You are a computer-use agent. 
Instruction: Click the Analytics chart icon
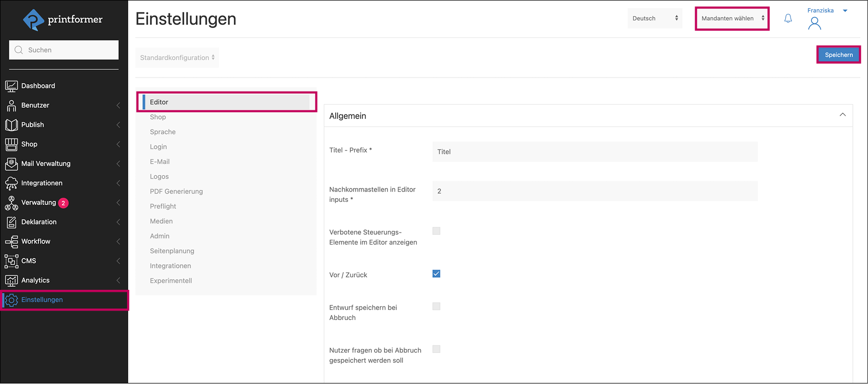(x=11, y=280)
